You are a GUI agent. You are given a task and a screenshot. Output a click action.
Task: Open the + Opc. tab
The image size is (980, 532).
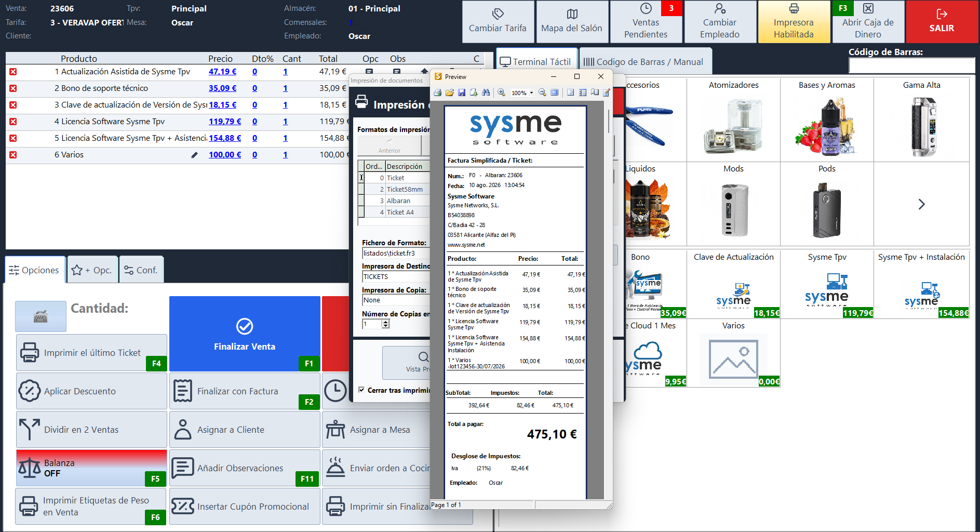coord(92,270)
